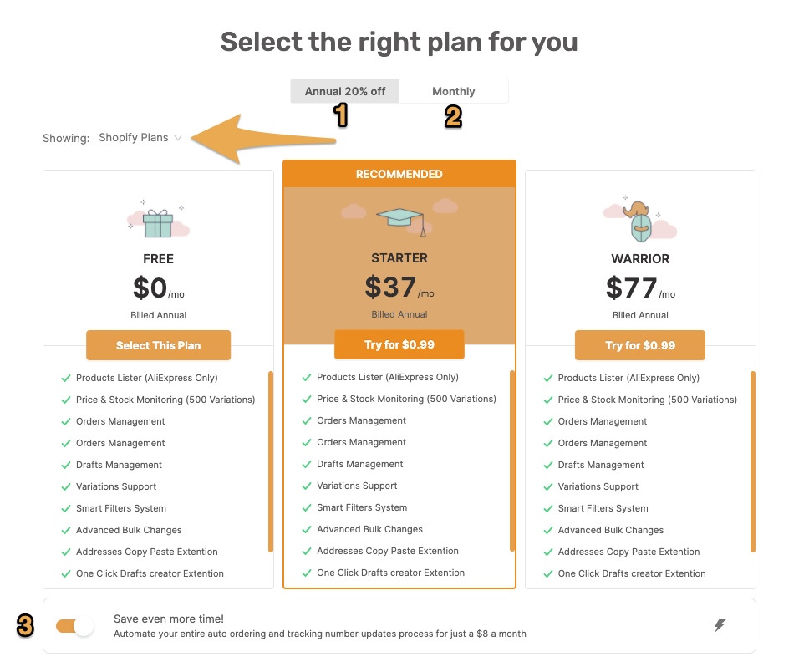This screenshot has width=804, height=672.
Task: Try Starter plan for $0.99
Action: click(x=399, y=344)
